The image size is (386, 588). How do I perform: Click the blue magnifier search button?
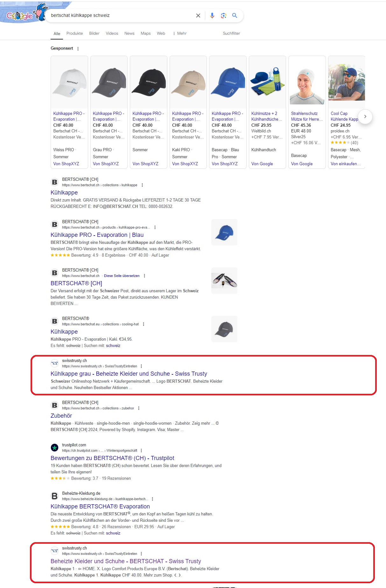[x=235, y=16]
